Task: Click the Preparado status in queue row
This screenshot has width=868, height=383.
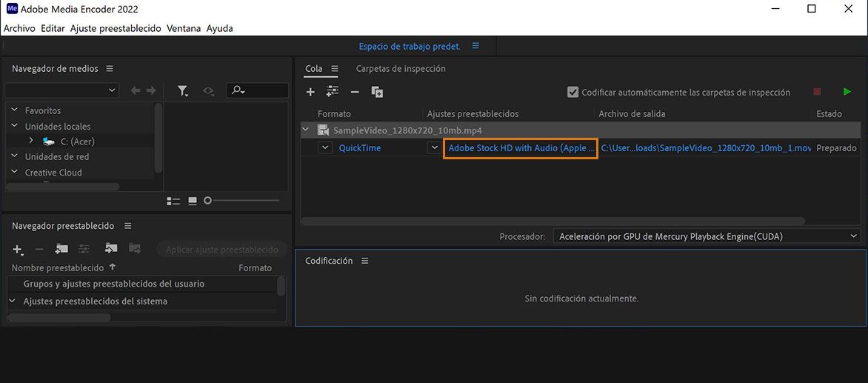Action: (x=836, y=147)
